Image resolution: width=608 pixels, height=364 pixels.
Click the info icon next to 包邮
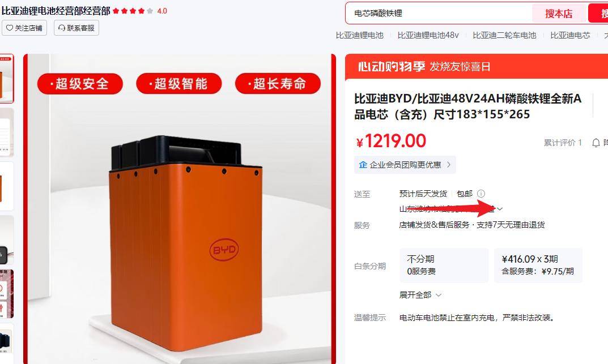coord(481,193)
